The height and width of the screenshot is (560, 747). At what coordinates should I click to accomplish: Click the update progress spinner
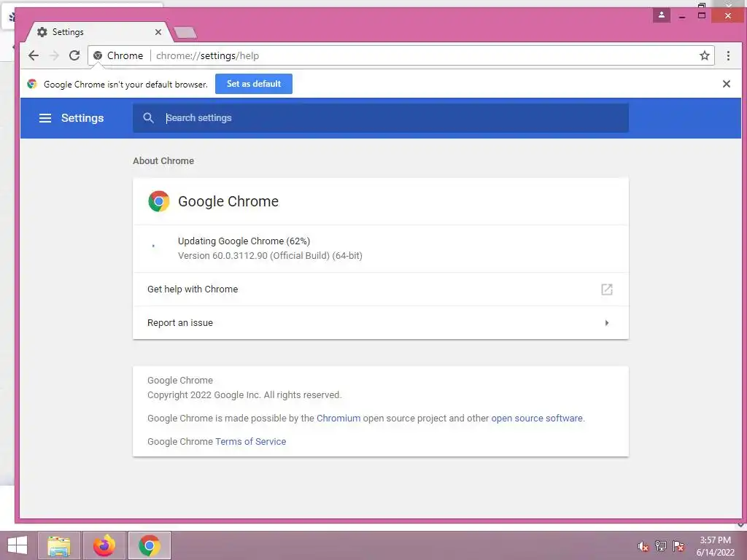153,246
